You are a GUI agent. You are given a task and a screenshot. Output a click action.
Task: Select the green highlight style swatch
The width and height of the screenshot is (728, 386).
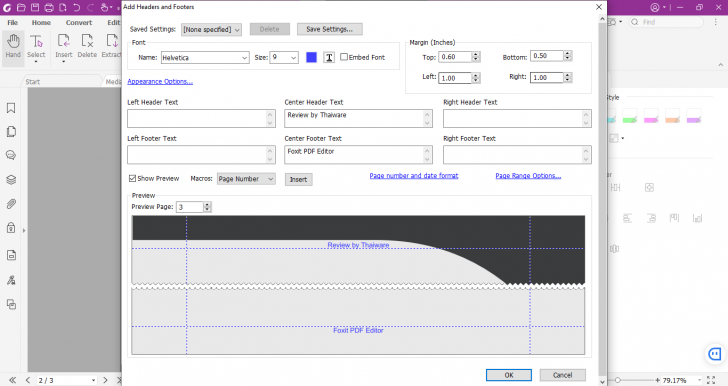pyautogui.click(x=630, y=117)
